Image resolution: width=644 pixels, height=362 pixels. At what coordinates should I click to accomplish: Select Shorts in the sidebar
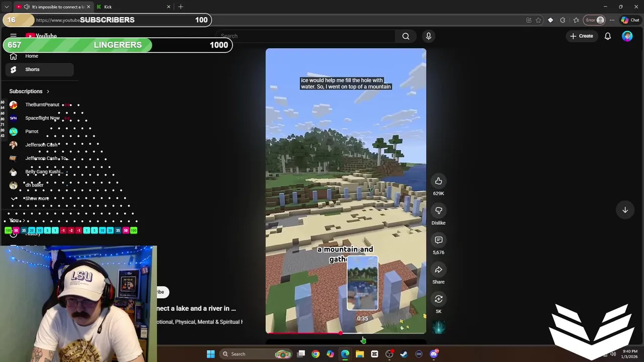tap(39, 69)
